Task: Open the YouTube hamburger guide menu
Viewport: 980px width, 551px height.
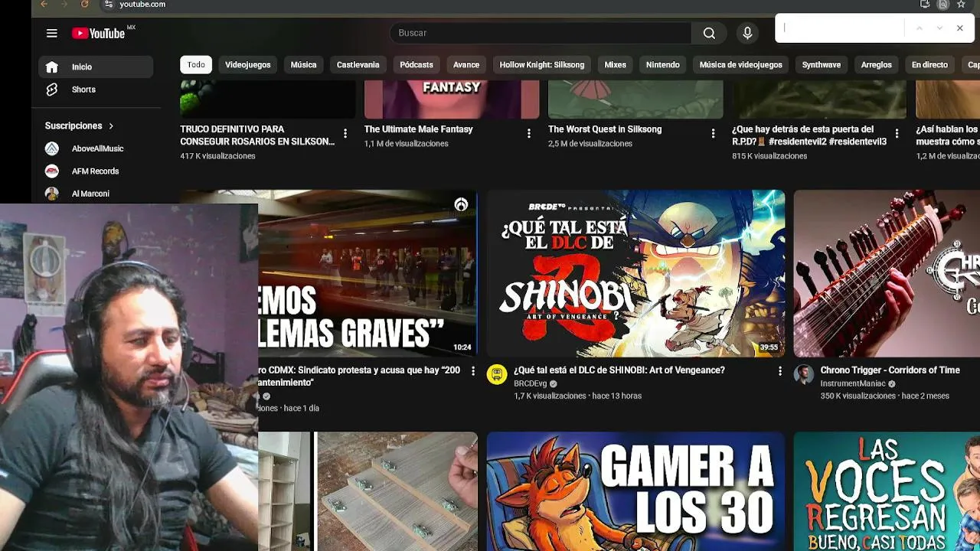Action: click(x=51, y=33)
